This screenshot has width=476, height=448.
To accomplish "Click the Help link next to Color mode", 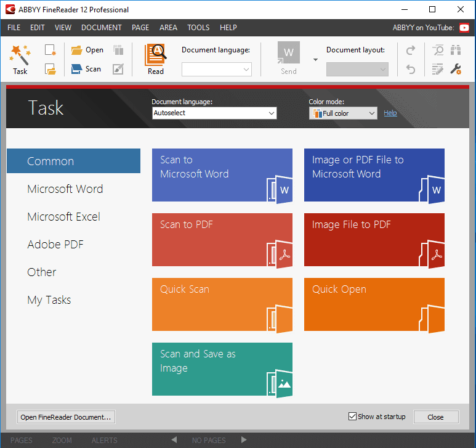I will click(390, 113).
